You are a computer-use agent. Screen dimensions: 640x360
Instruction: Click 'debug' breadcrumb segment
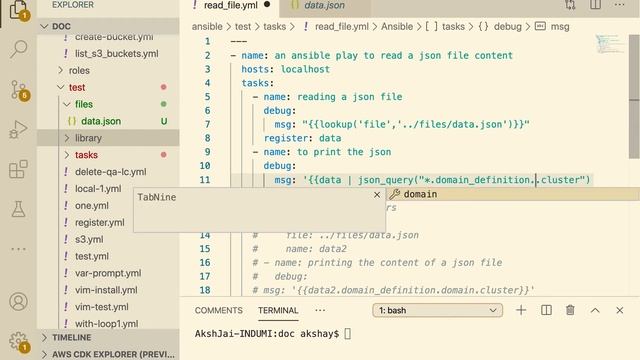(x=507, y=27)
